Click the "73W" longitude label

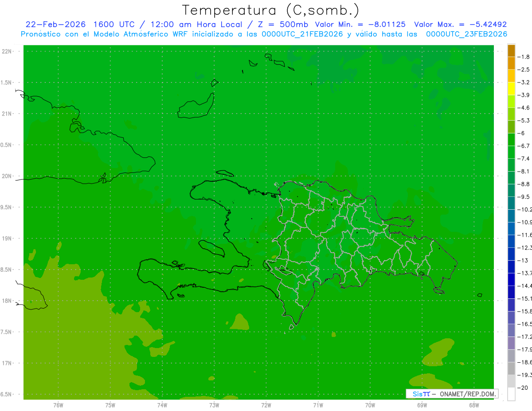214,405
